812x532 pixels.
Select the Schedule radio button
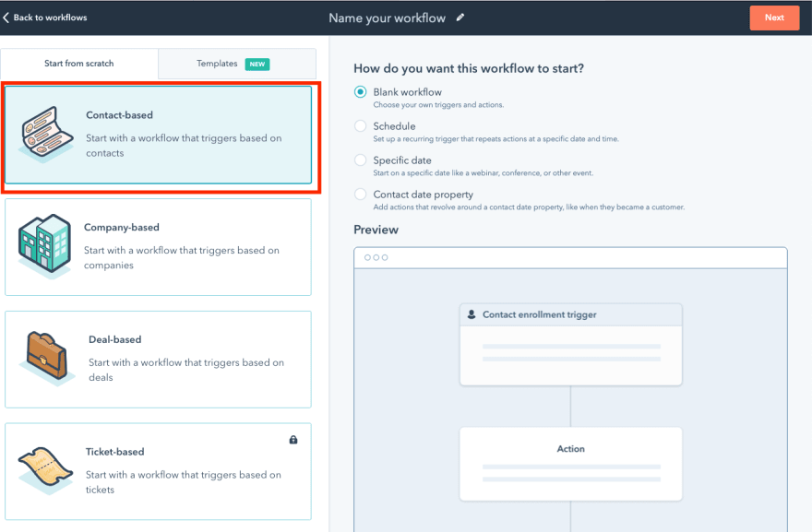point(361,126)
